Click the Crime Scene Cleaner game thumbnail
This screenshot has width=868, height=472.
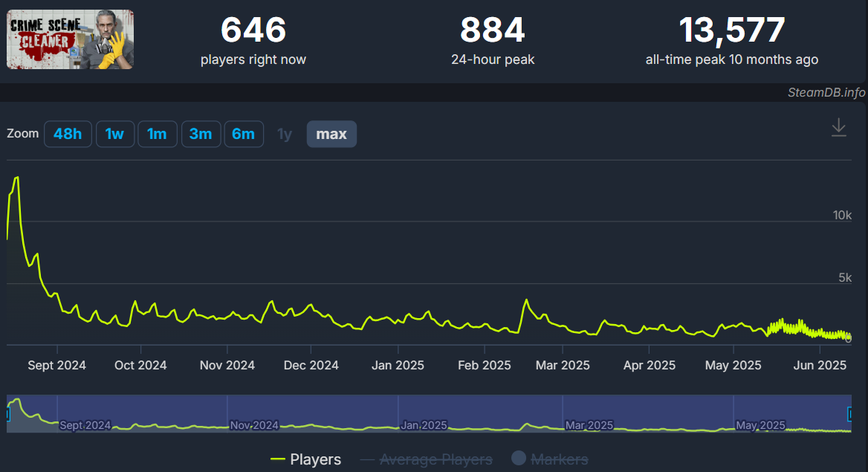(x=71, y=39)
